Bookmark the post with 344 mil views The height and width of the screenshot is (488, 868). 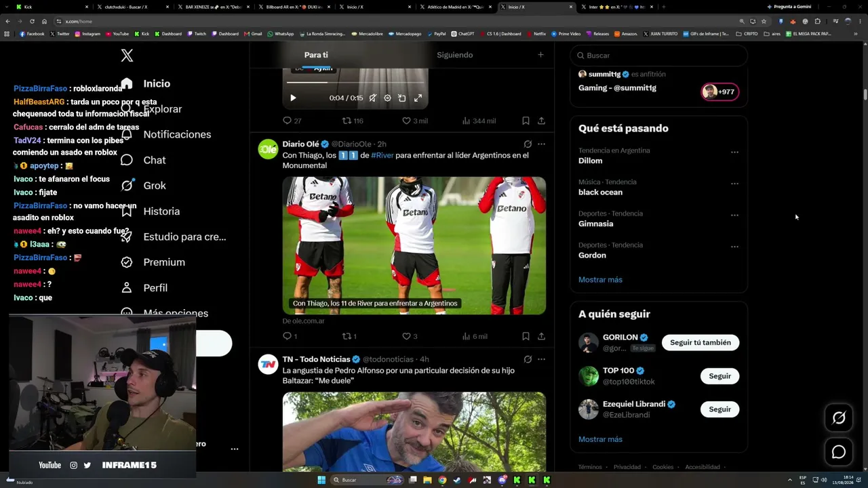[x=526, y=121]
